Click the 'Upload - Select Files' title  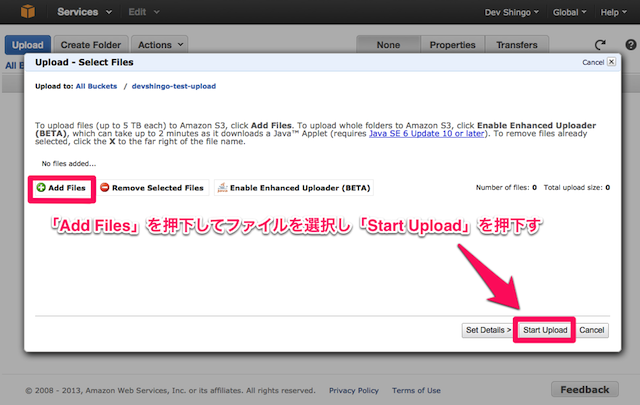[x=84, y=62]
